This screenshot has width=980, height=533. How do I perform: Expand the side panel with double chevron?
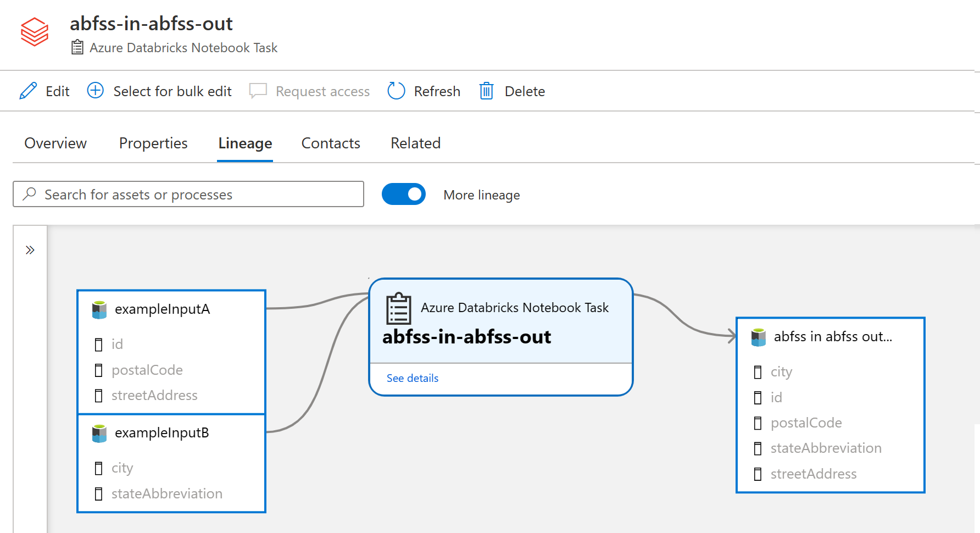[30, 250]
